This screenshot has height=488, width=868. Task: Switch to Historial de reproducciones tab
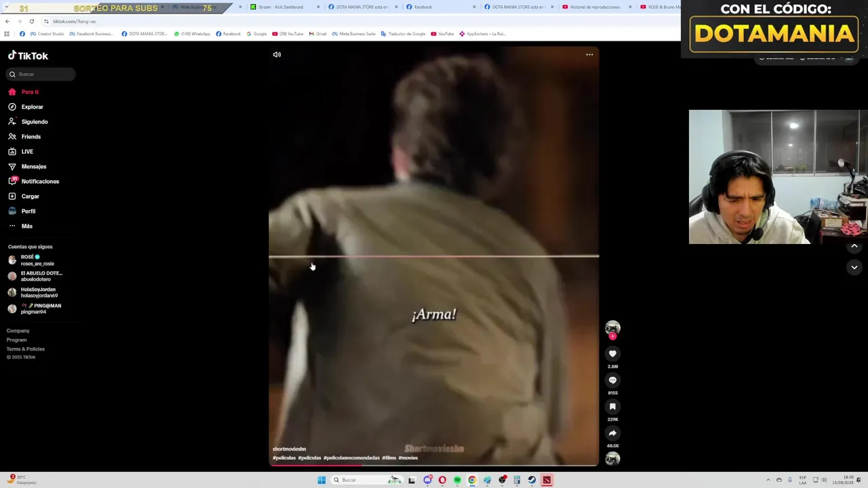point(596,7)
